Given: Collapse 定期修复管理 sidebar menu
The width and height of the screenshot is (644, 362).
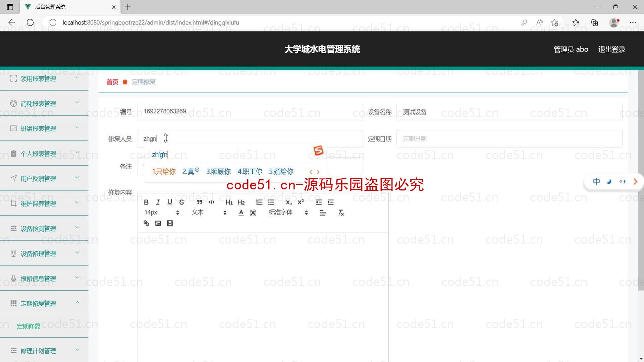Looking at the screenshot, I should click(44, 304).
